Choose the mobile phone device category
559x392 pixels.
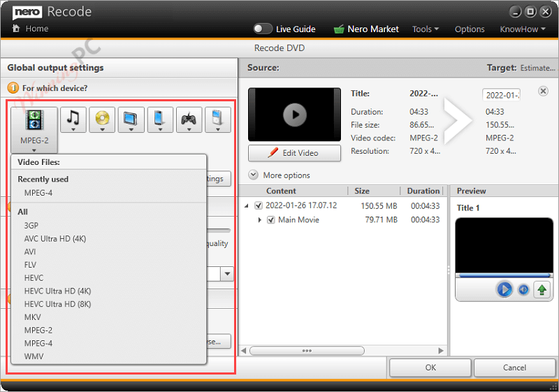[x=160, y=120]
